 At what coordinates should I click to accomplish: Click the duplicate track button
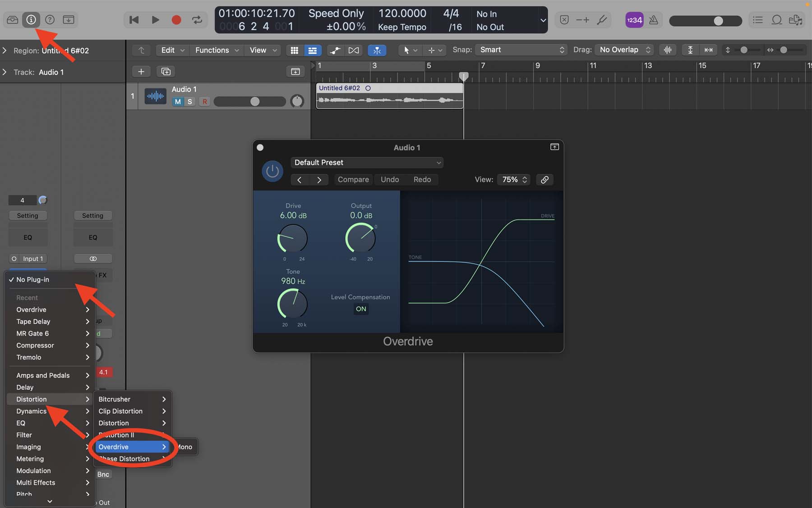166,71
